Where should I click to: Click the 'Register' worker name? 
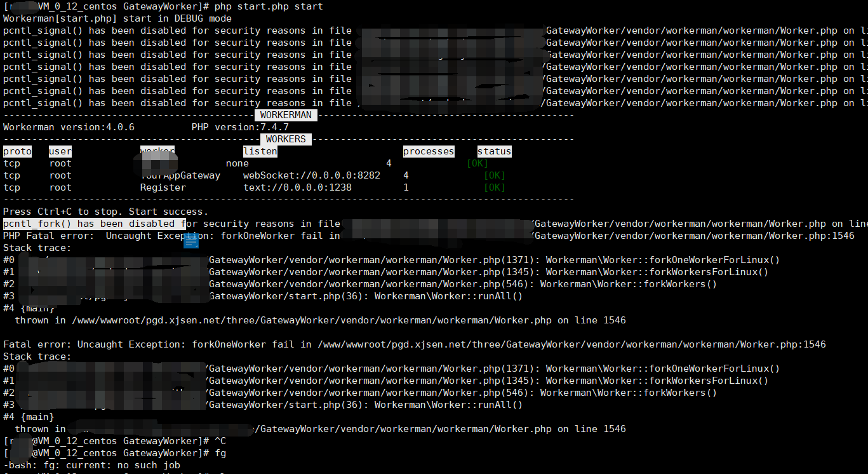click(x=163, y=187)
